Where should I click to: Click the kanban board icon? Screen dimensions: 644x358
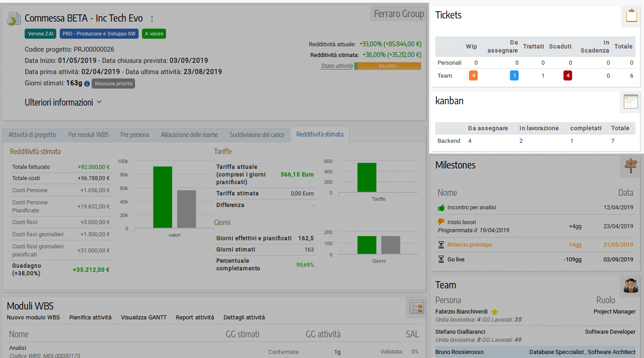[630, 102]
